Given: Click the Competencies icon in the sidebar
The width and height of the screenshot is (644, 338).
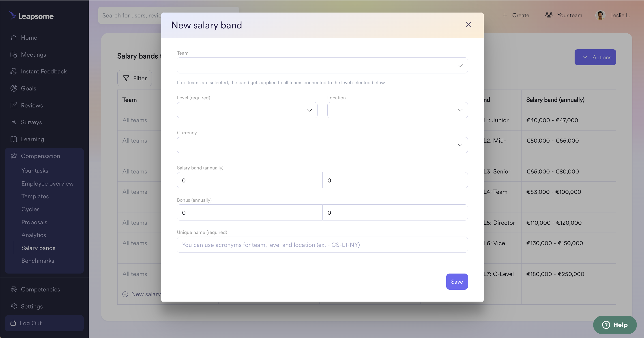Looking at the screenshot, I should pyautogui.click(x=14, y=289).
